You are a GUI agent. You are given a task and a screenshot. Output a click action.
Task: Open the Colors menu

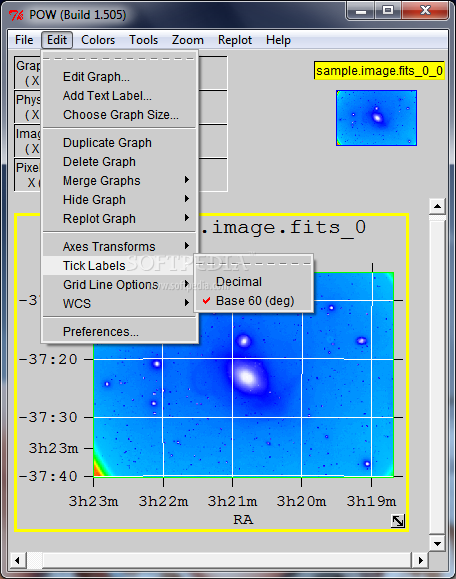coord(98,40)
